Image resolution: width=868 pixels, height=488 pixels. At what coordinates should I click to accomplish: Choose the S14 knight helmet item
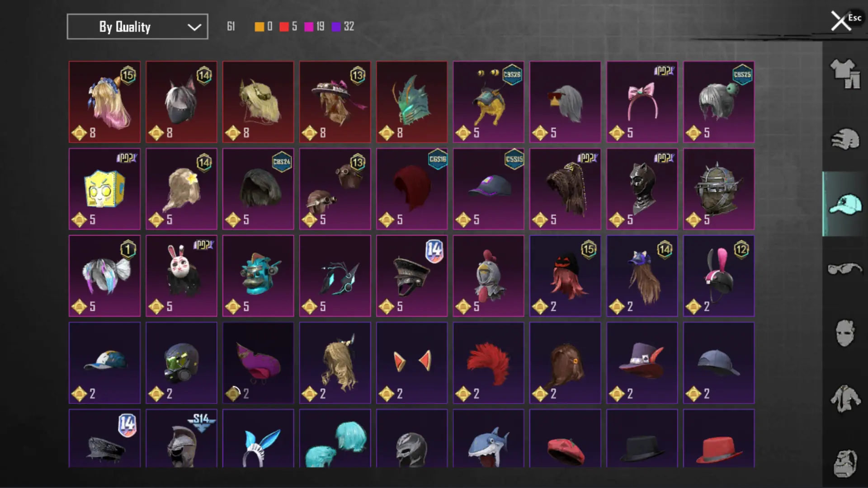(181, 438)
